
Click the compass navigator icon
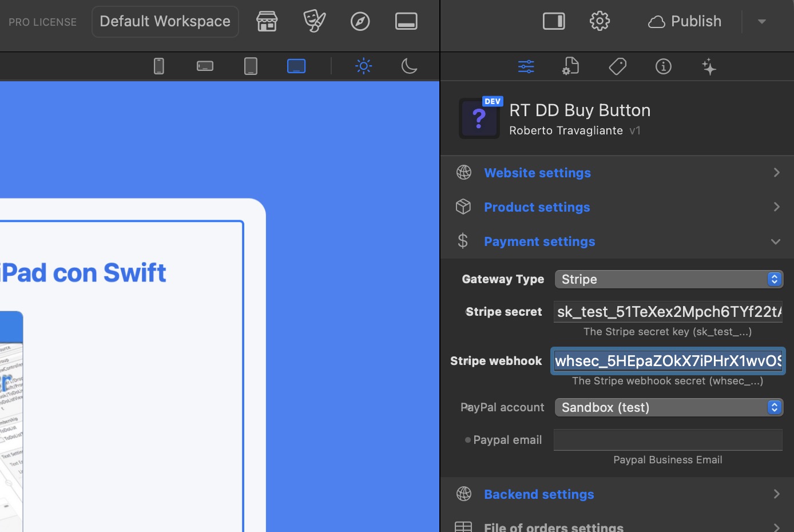coord(360,22)
